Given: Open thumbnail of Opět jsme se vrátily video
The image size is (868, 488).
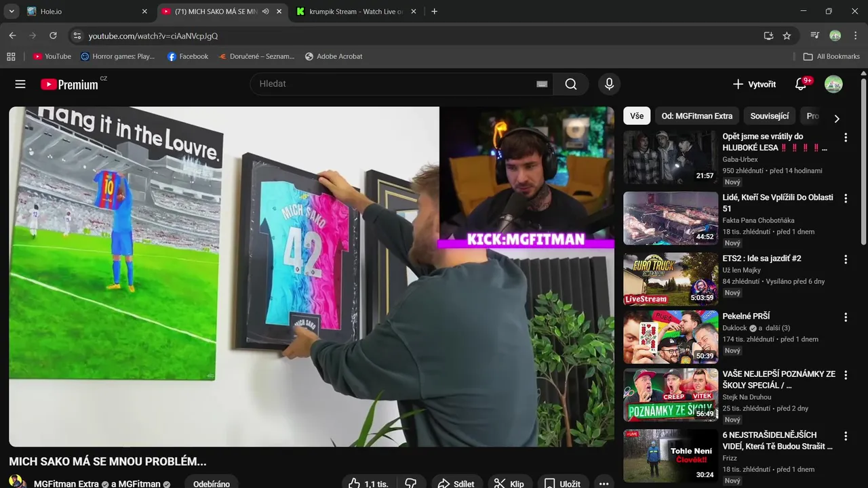Looking at the screenshot, I should pyautogui.click(x=671, y=157).
